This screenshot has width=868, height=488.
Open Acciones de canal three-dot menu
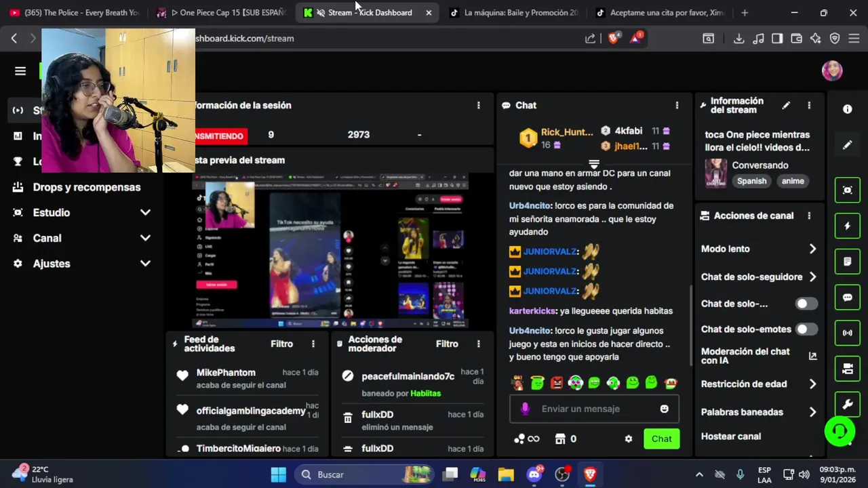[808, 216]
